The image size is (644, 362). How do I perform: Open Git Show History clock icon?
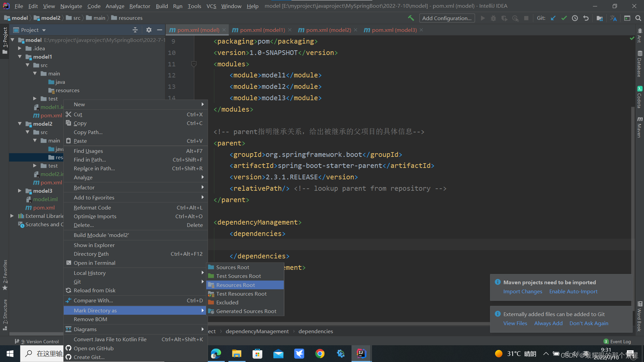pos(575,18)
